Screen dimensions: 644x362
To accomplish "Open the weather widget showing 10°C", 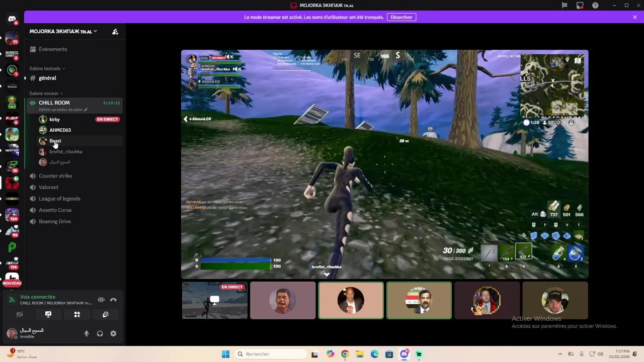I will 21,353.
